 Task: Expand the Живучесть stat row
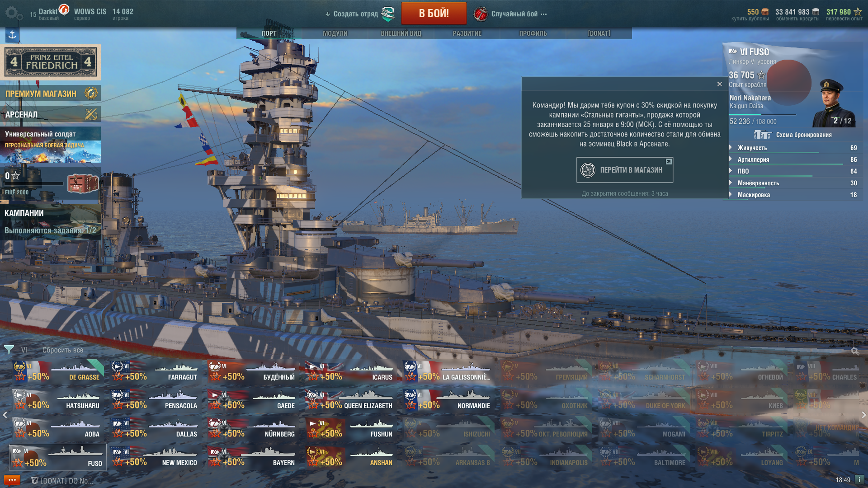coord(793,148)
